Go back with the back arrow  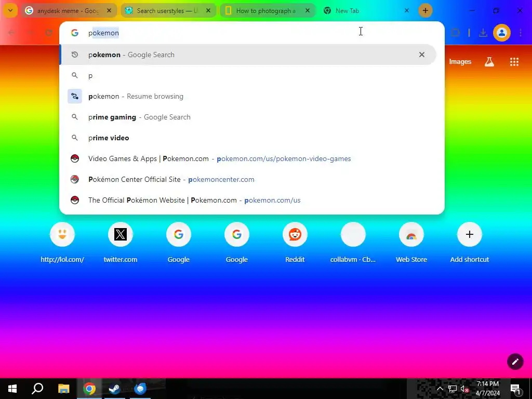click(x=11, y=33)
